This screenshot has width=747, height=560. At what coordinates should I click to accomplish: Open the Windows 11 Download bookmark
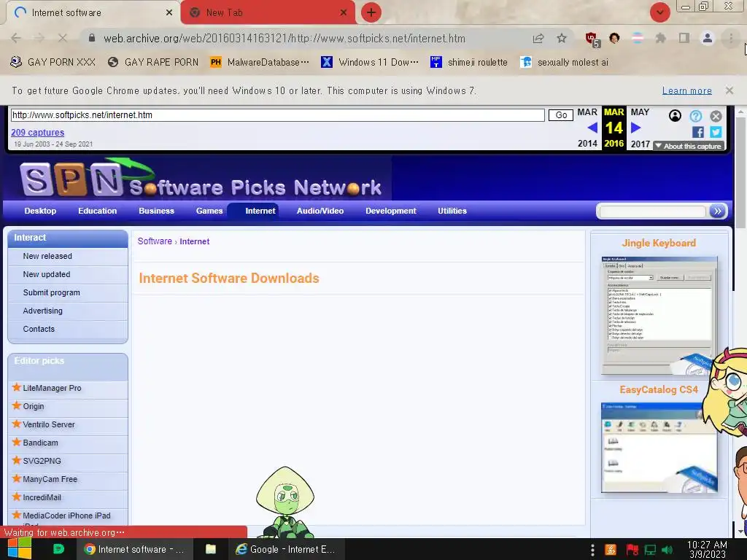(x=370, y=63)
